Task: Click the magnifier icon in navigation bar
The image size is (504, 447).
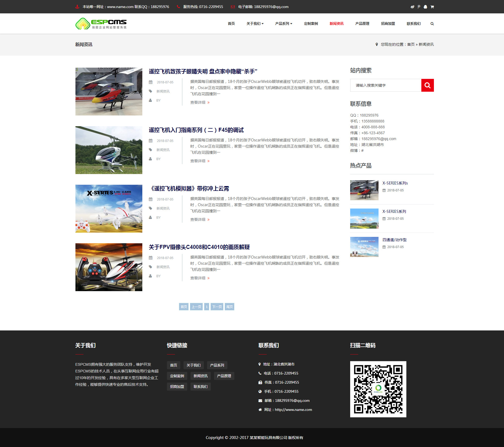Action: 432,24
